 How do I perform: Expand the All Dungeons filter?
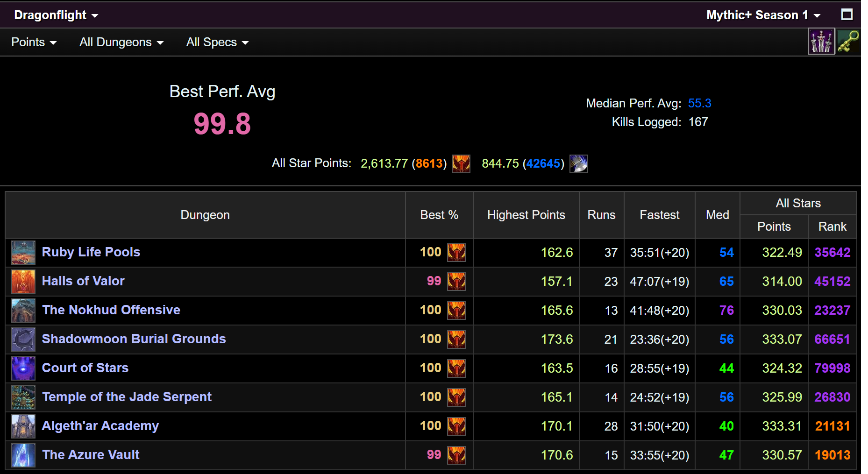tap(121, 42)
